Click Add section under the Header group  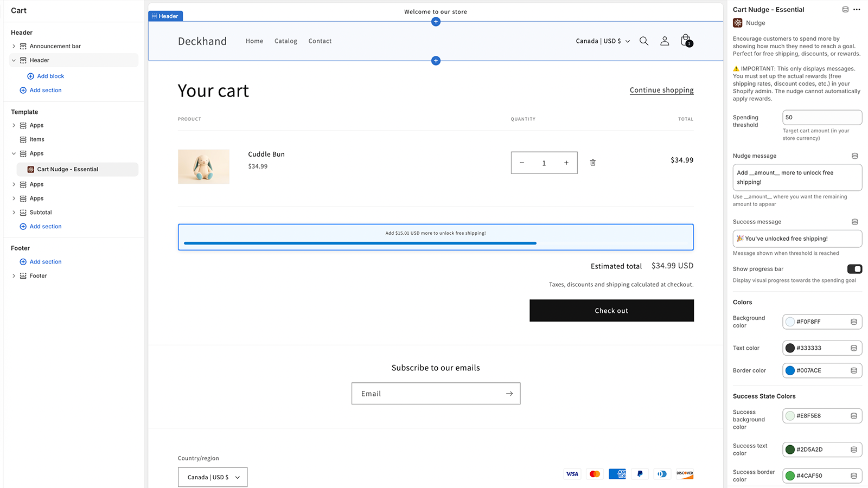(x=41, y=91)
